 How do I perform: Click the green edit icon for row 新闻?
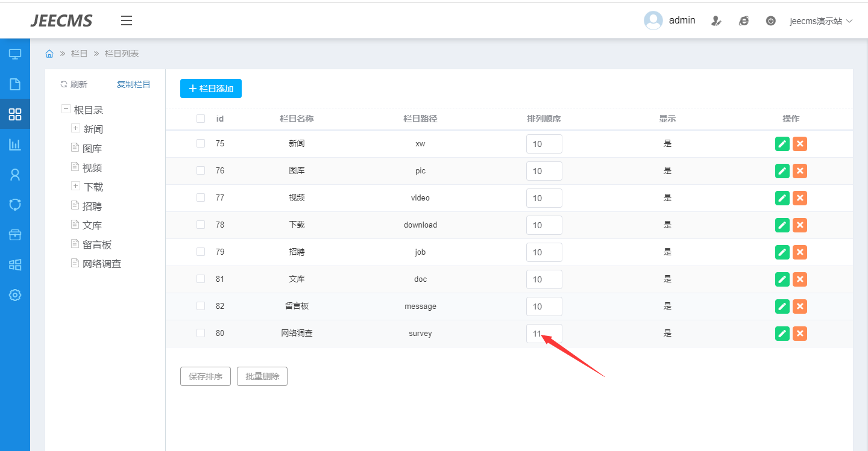pyautogui.click(x=782, y=144)
